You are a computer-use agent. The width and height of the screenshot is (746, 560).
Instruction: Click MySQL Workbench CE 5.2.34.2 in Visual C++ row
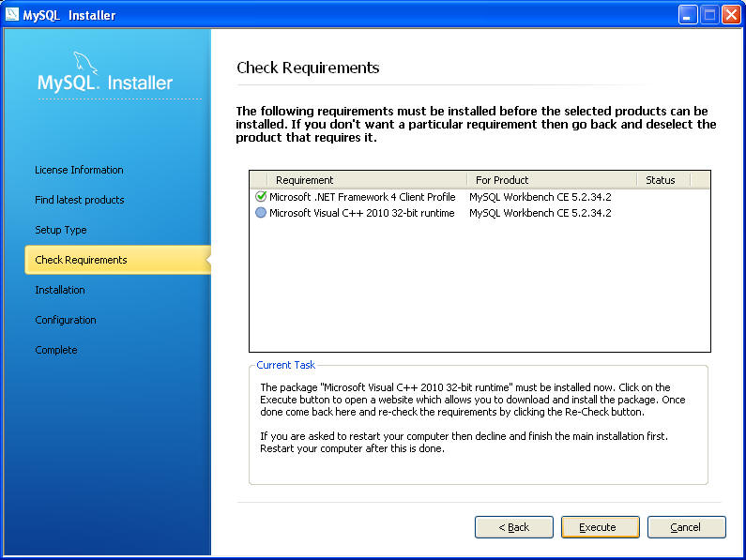coord(540,213)
